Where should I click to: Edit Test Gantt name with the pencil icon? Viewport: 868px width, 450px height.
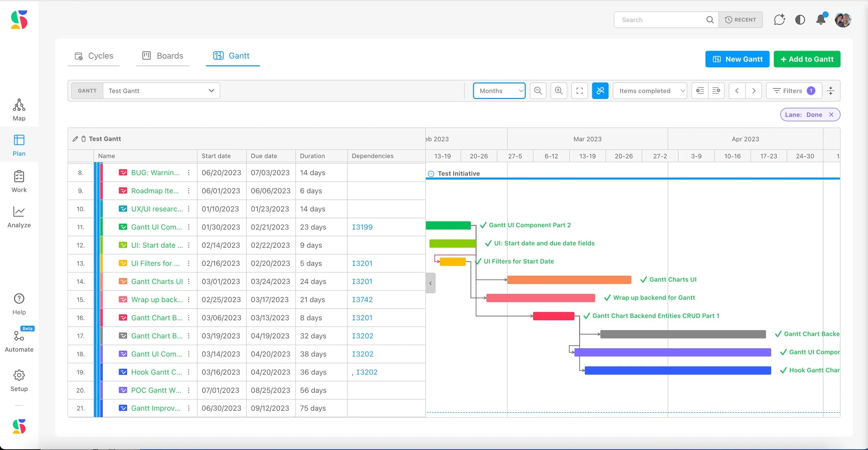pyautogui.click(x=75, y=139)
